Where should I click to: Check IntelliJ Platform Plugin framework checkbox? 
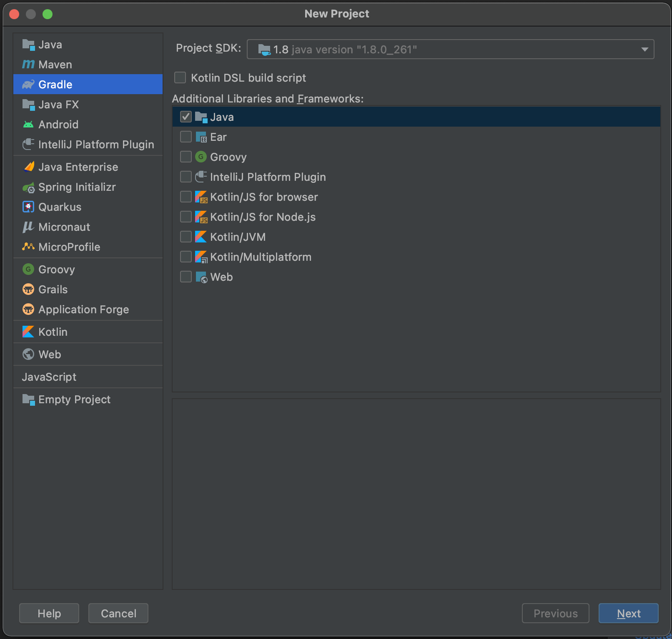click(x=186, y=177)
